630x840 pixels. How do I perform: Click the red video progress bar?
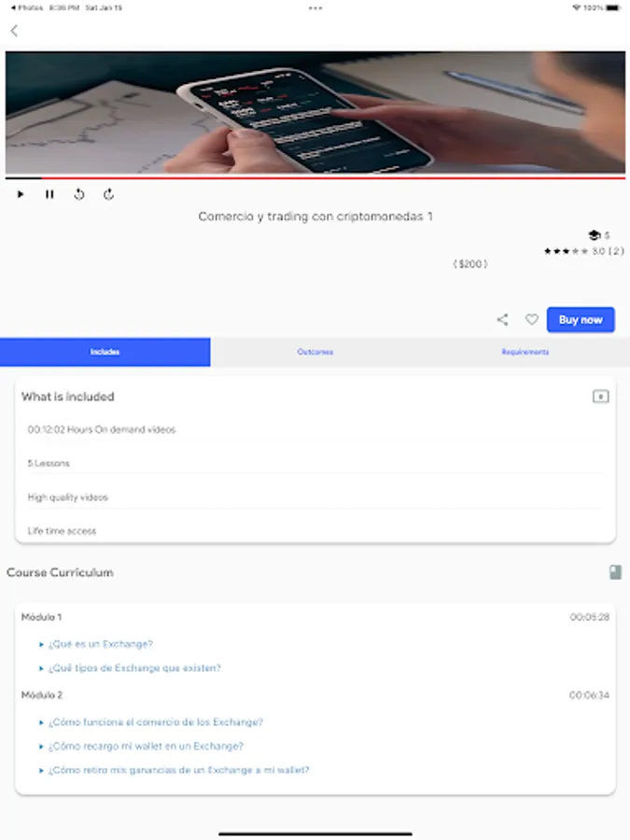[315, 178]
